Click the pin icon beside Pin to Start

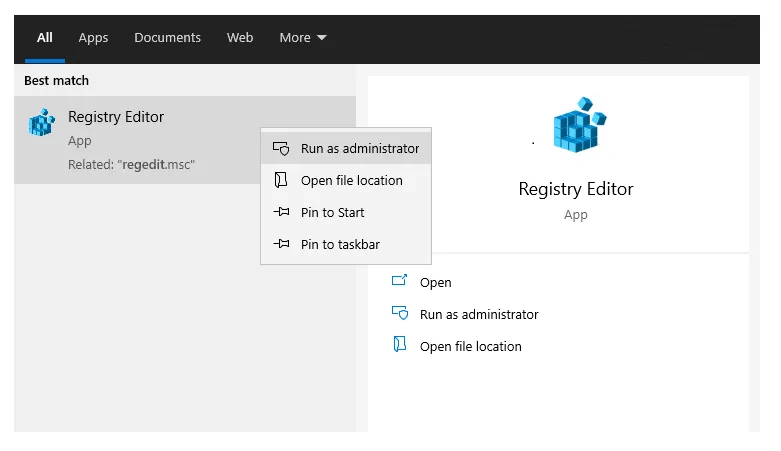pos(281,212)
